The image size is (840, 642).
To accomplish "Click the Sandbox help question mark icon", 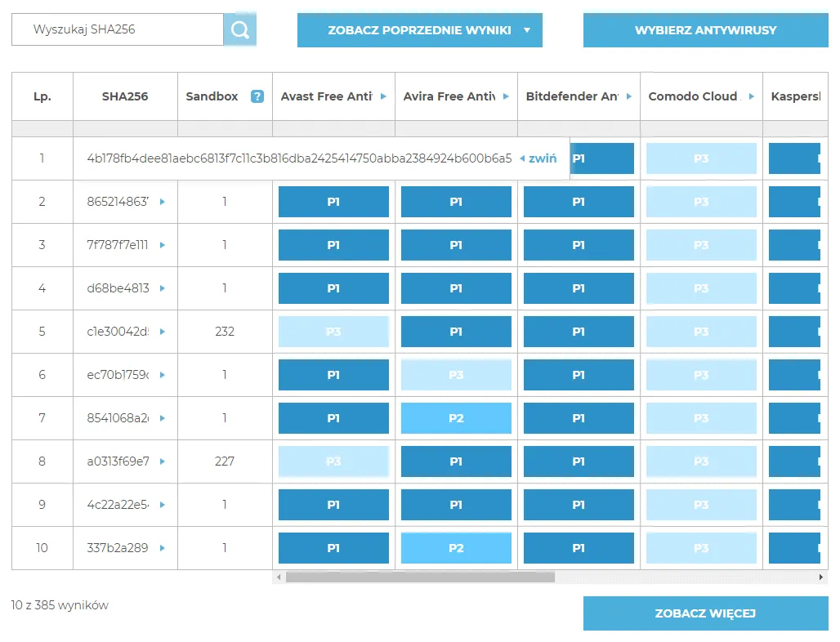I will 257,96.
